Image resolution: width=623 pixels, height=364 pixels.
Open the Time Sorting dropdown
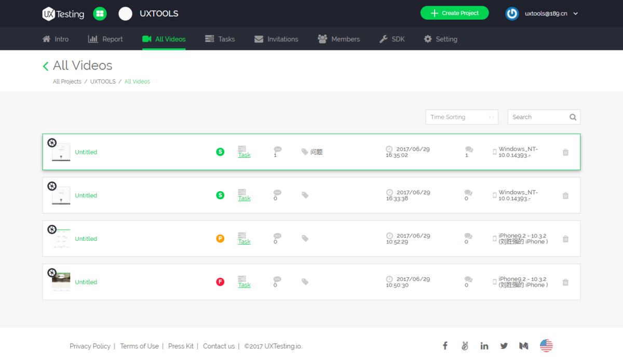tap(462, 117)
